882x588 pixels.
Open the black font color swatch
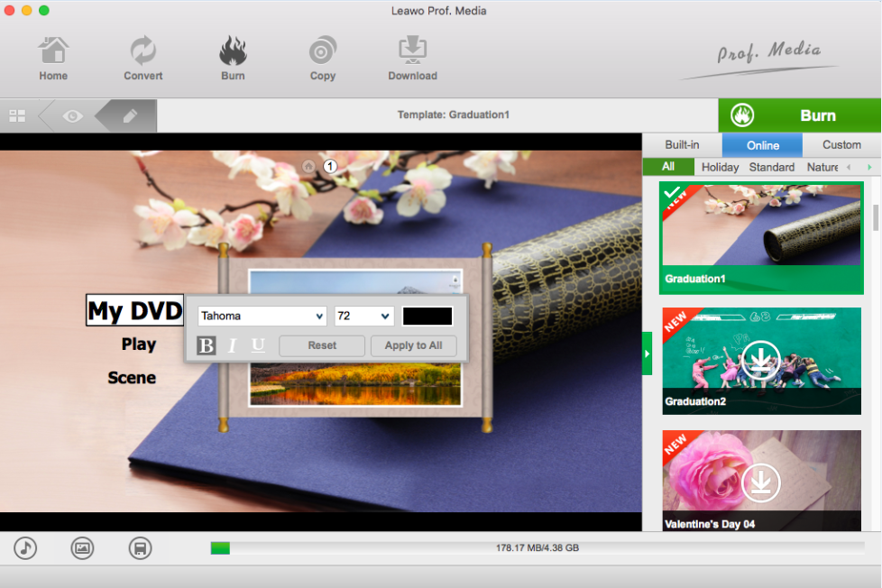click(x=427, y=316)
